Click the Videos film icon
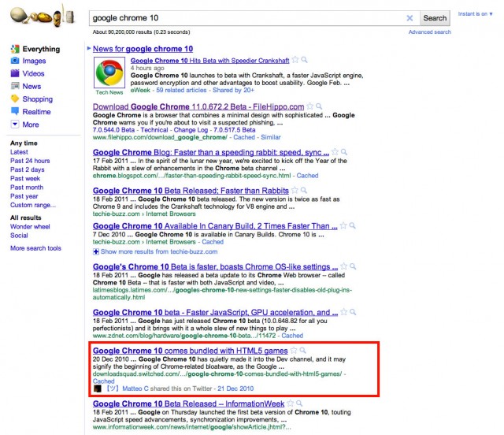This screenshot has height=435, width=504. click(15, 73)
